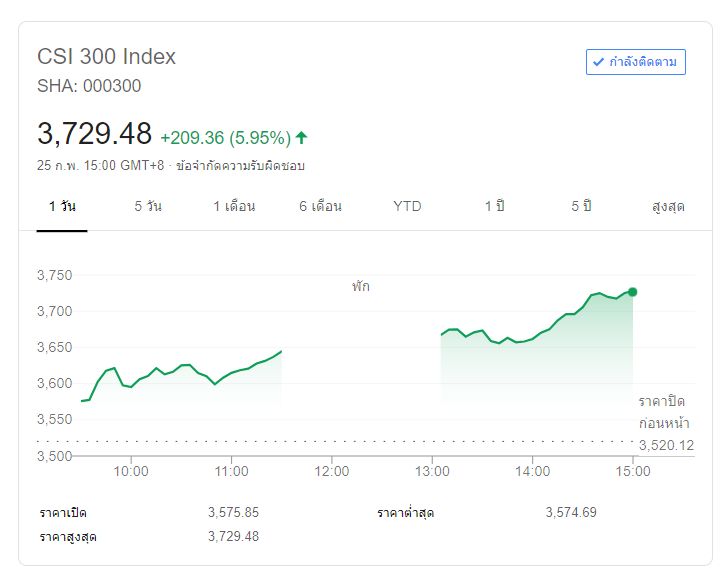Click the 3,729.48 current price value
This screenshot has height=584, width=728.
tap(94, 134)
